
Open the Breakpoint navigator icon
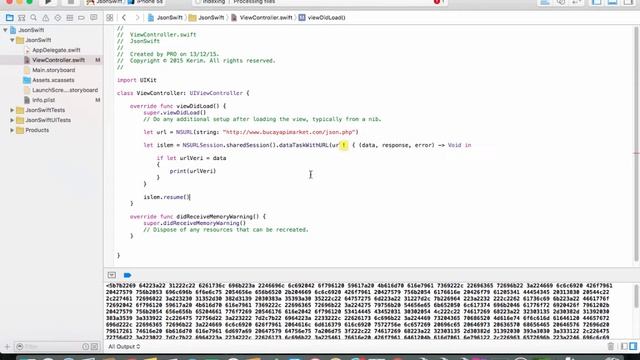pyautogui.click(x=82, y=18)
